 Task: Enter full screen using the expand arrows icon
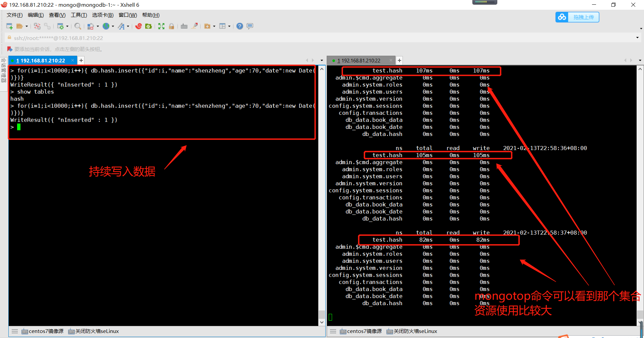pos(161,26)
